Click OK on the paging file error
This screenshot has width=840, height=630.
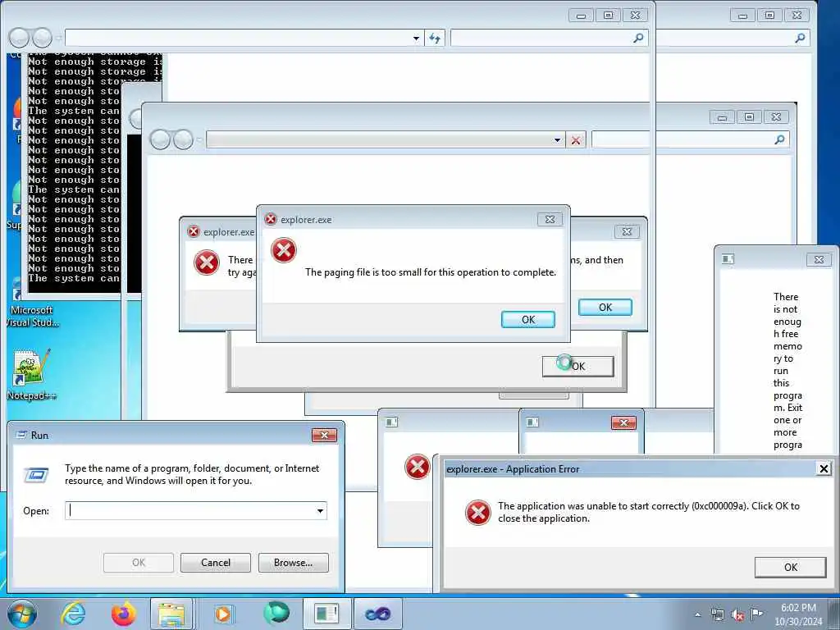528,320
